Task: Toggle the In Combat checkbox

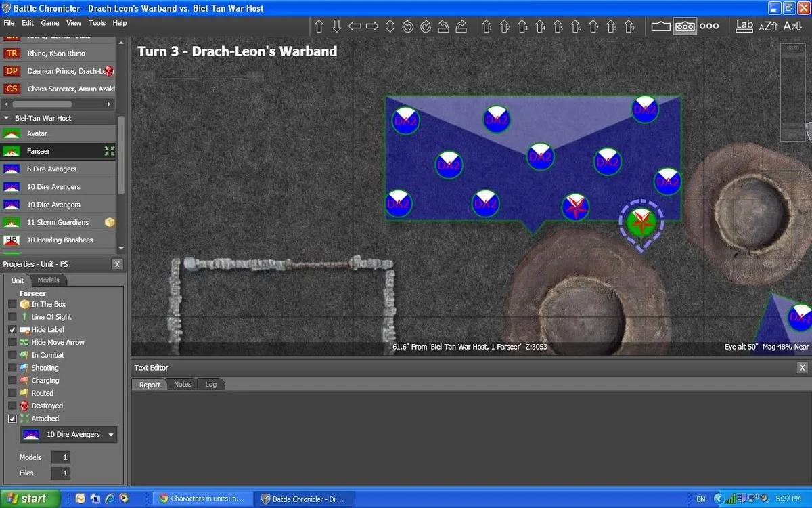Action: pos(12,355)
